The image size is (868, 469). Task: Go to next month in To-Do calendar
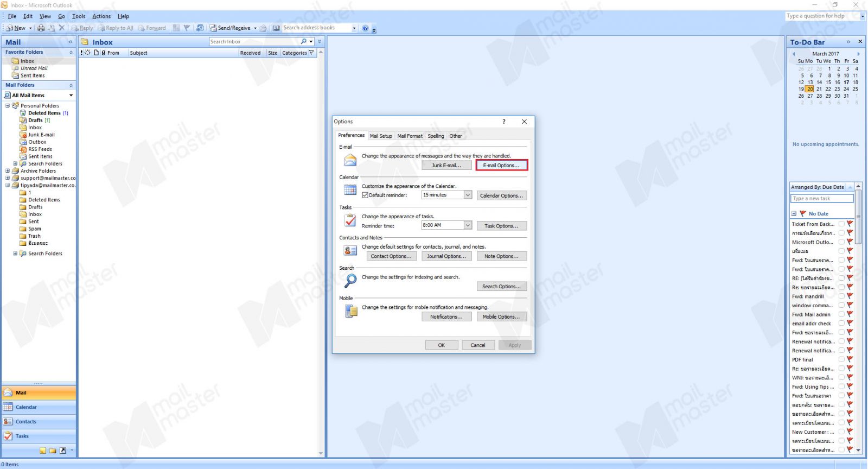(858, 54)
